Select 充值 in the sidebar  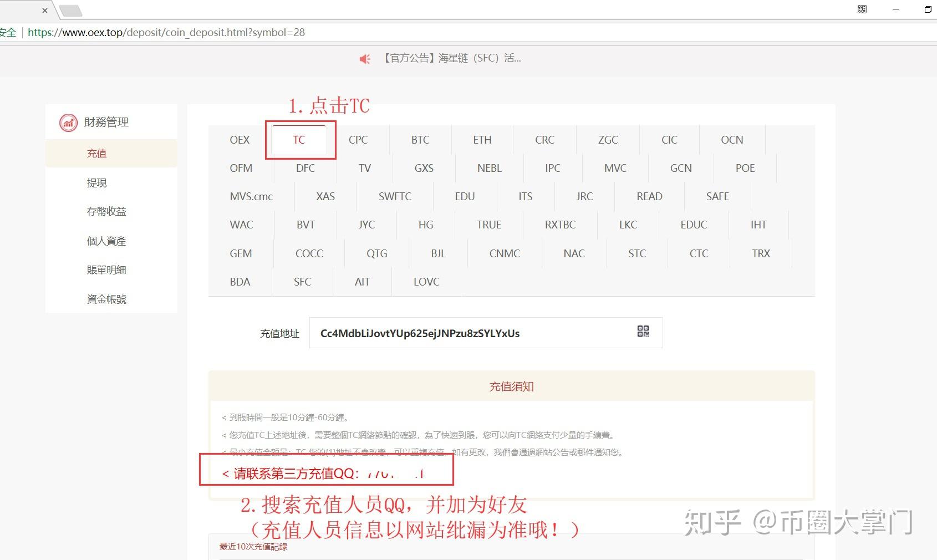pyautogui.click(x=97, y=152)
